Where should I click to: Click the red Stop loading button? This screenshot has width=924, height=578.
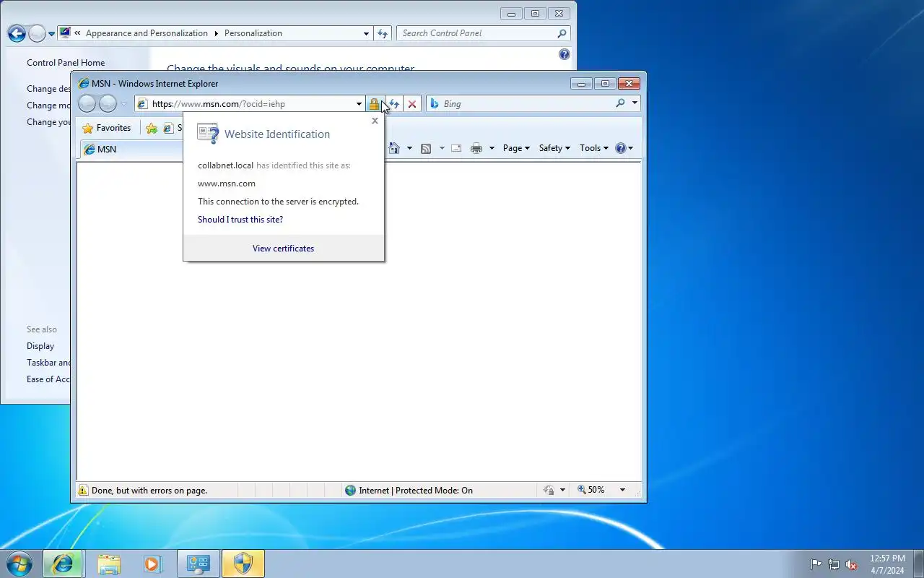pyautogui.click(x=412, y=104)
